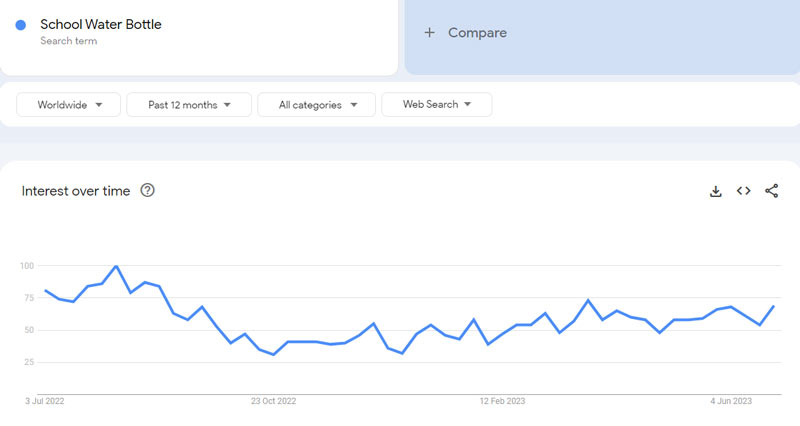Click the blue dot beside School Water Bottle
800x426 pixels.
[21, 25]
